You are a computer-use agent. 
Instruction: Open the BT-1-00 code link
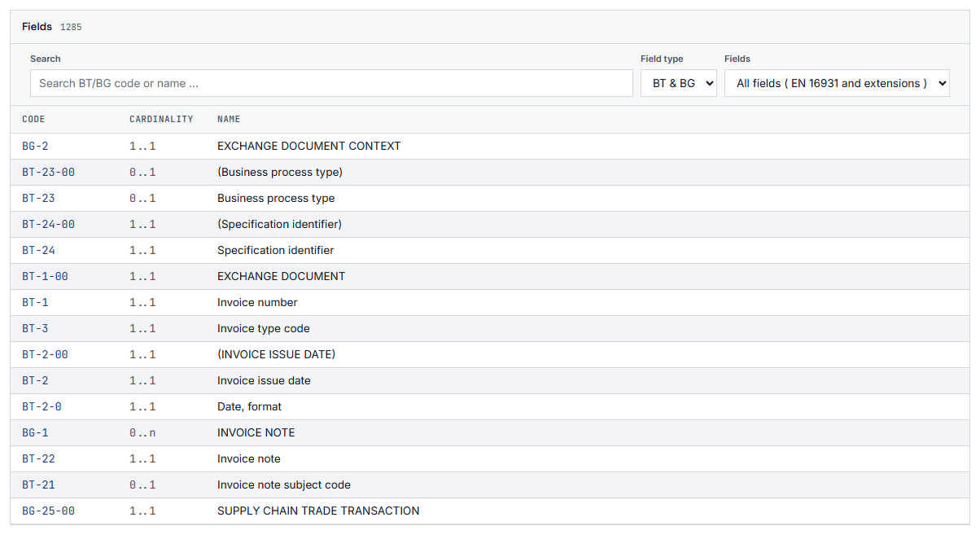pyautogui.click(x=45, y=276)
